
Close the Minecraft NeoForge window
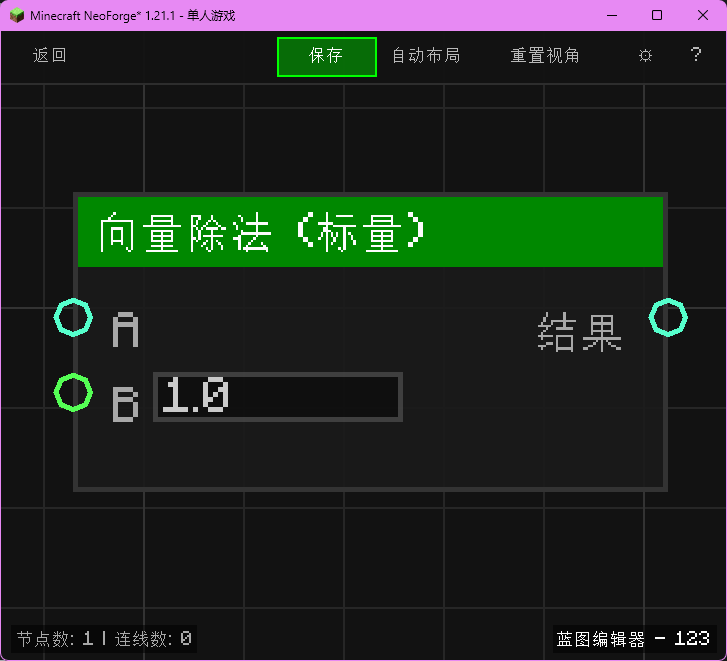click(x=702, y=15)
